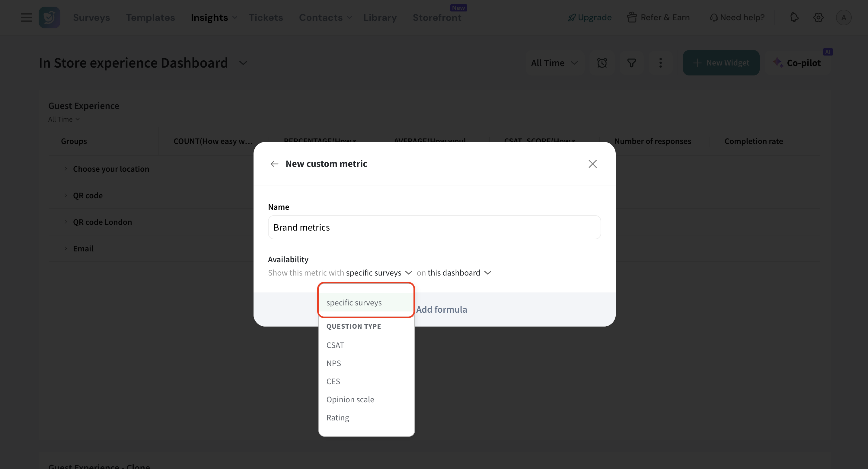The width and height of the screenshot is (868, 469).
Task: Expand the dashboard title dropdown chevron
Action: coord(243,63)
